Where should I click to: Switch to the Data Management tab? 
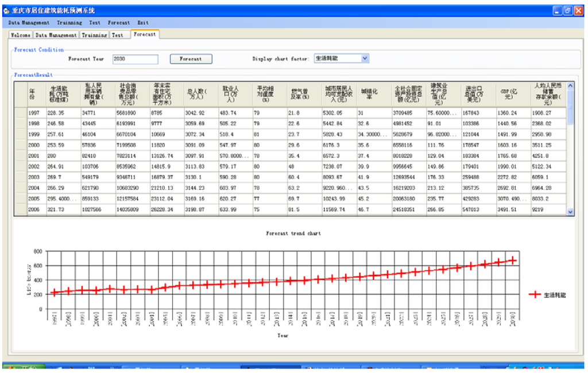coord(55,35)
